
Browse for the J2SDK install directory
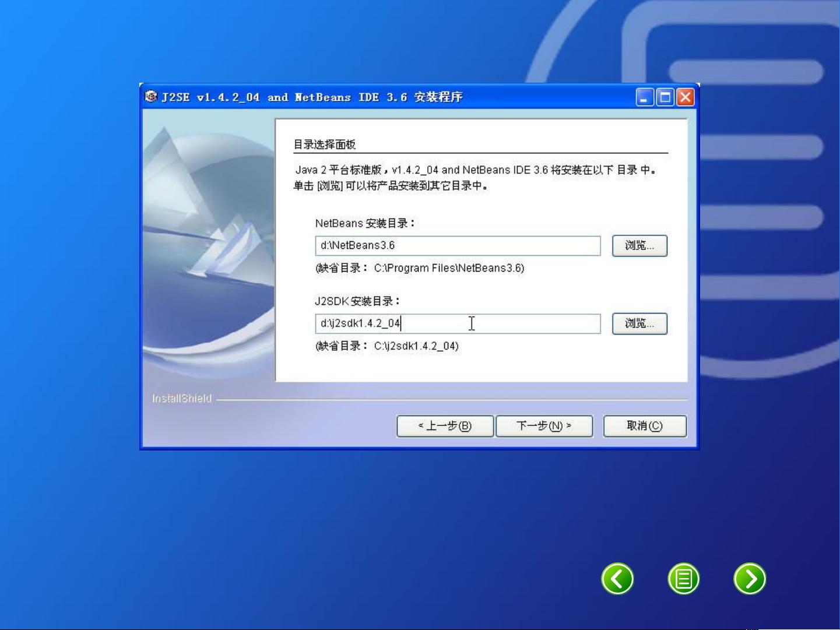pyautogui.click(x=639, y=323)
